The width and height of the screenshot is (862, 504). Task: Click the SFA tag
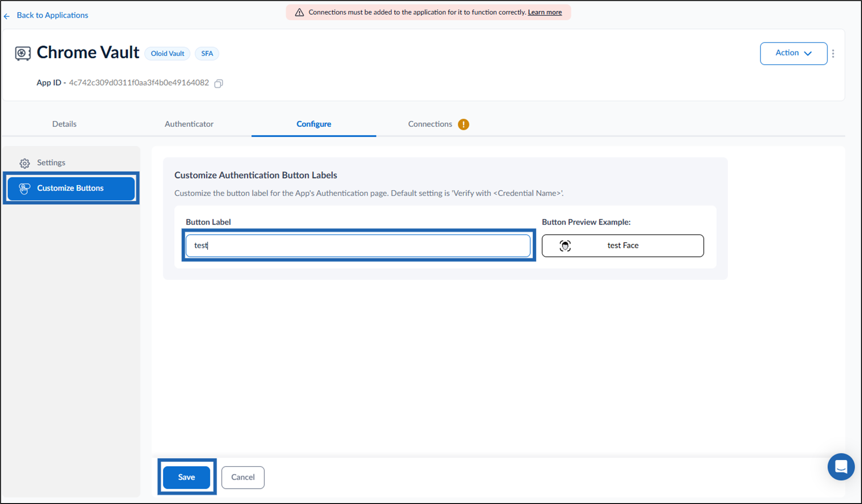207,54
